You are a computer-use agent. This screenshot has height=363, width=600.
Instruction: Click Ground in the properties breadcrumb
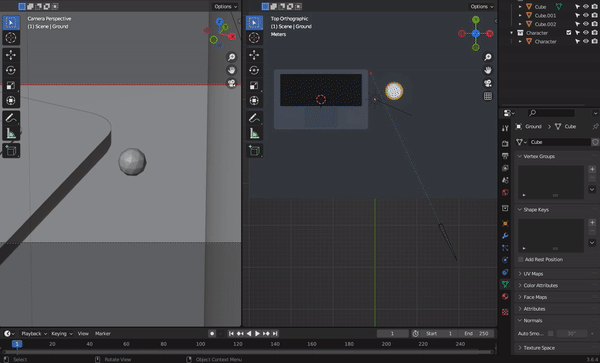533,127
